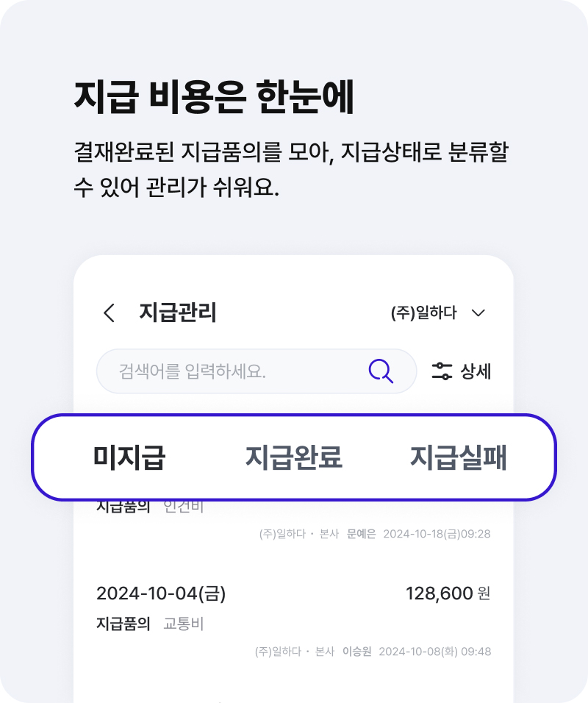
Task: Focus the 검색어를 입력하세요 search field
Action: pos(257,371)
